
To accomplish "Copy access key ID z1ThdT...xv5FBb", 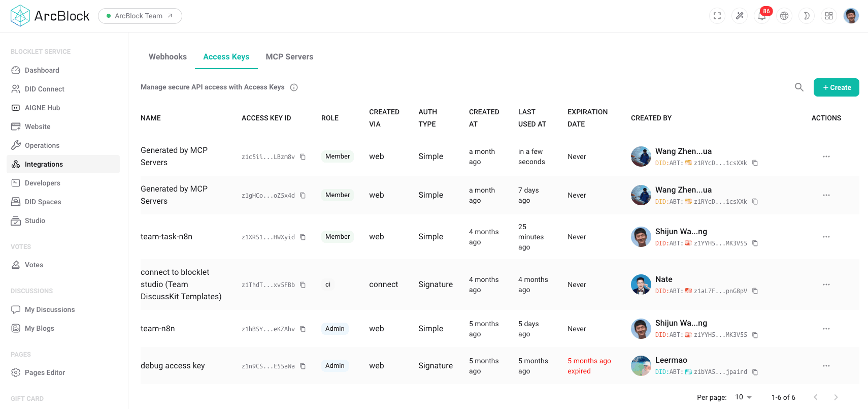I will [x=303, y=285].
